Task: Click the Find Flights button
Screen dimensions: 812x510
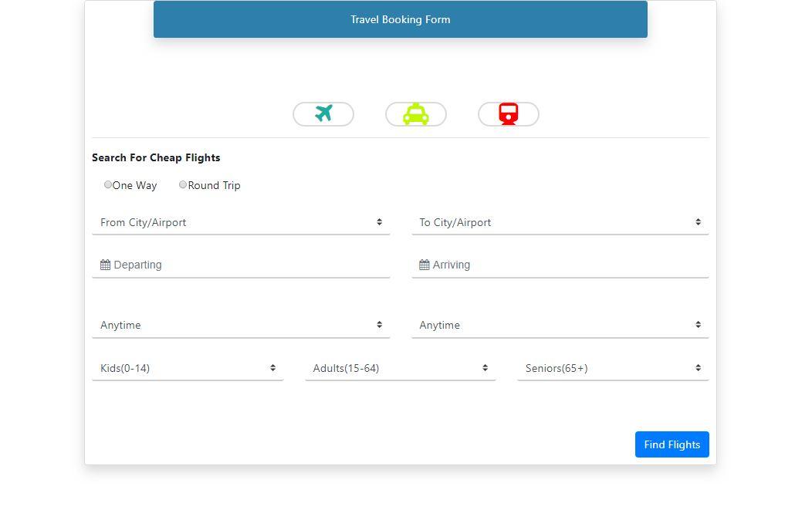Action: tap(672, 444)
